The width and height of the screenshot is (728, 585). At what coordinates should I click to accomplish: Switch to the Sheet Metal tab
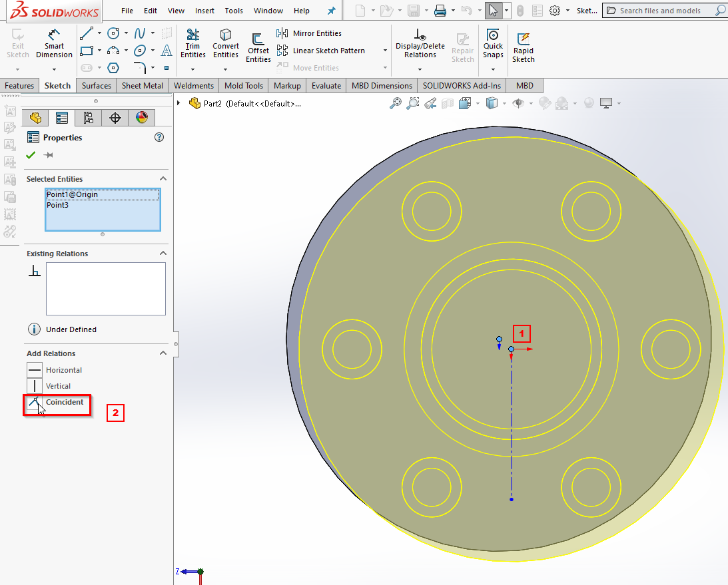tap(143, 86)
